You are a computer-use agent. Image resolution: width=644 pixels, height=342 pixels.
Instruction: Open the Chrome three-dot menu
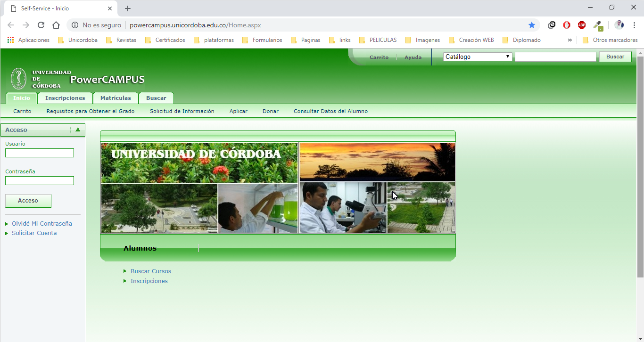635,25
